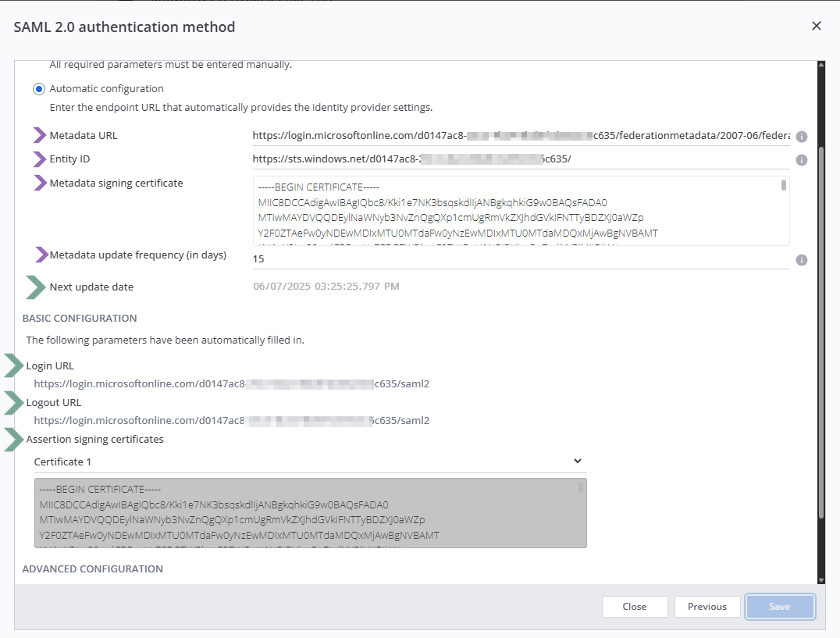Screen dimensions: 840x638
Task: Click the Entity ID input field
Action: click(x=520, y=159)
